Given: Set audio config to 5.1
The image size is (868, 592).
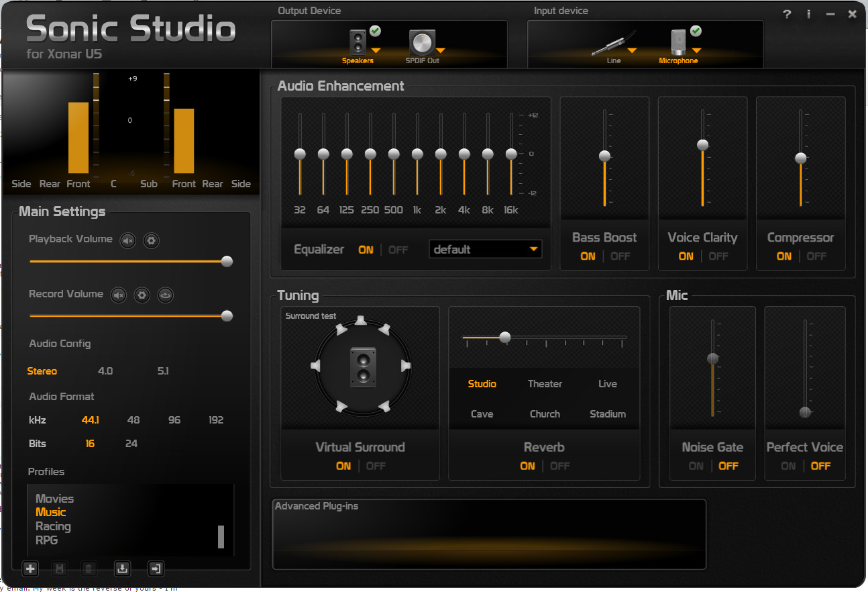Looking at the screenshot, I should click(163, 371).
